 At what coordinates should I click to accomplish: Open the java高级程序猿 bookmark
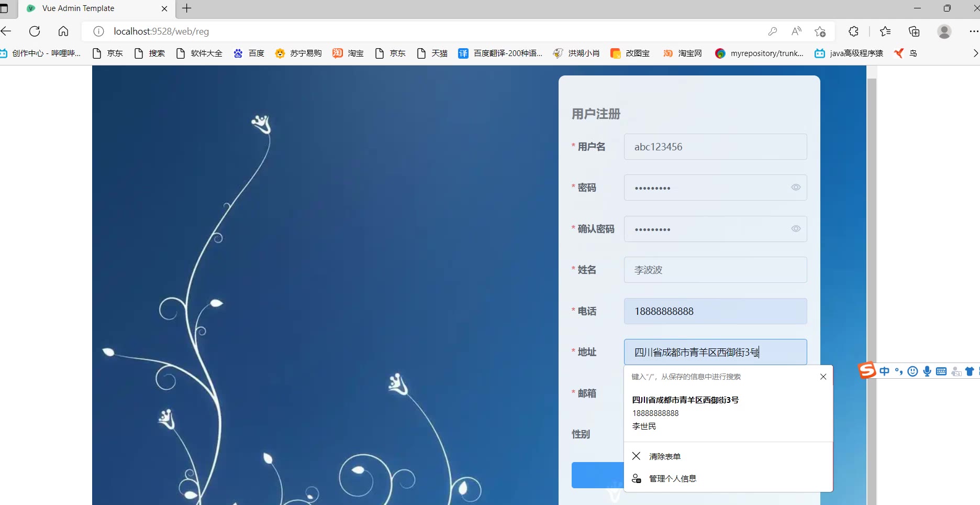(849, 53)
